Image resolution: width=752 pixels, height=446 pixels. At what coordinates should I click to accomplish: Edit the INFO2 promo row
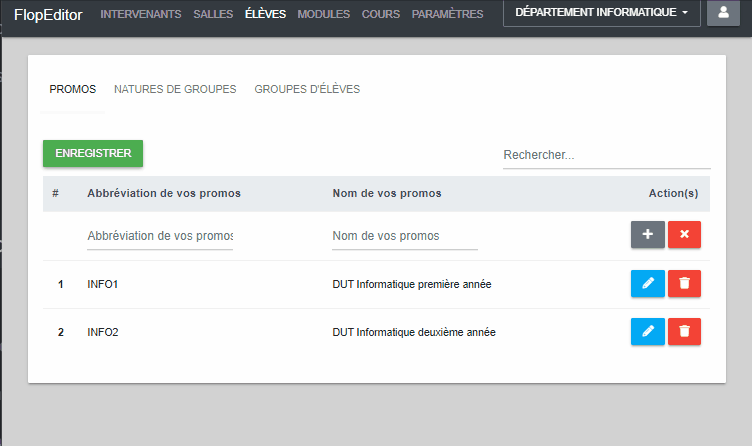point(647,331)
